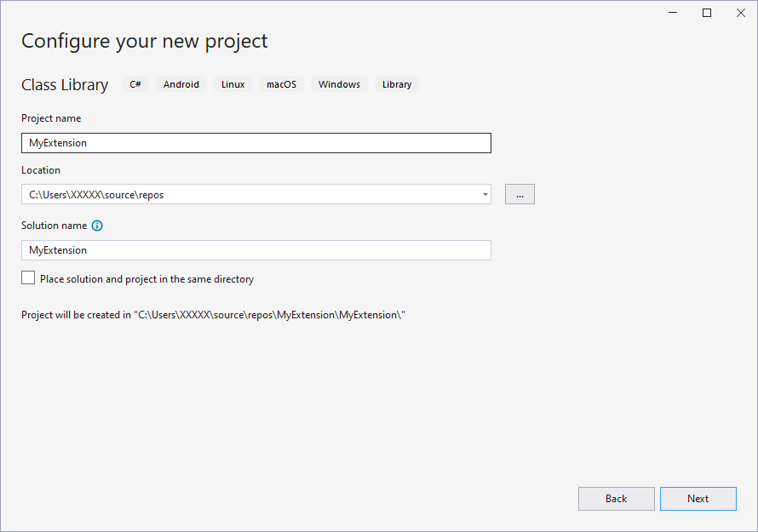Click the Android tag

(181, 84)
